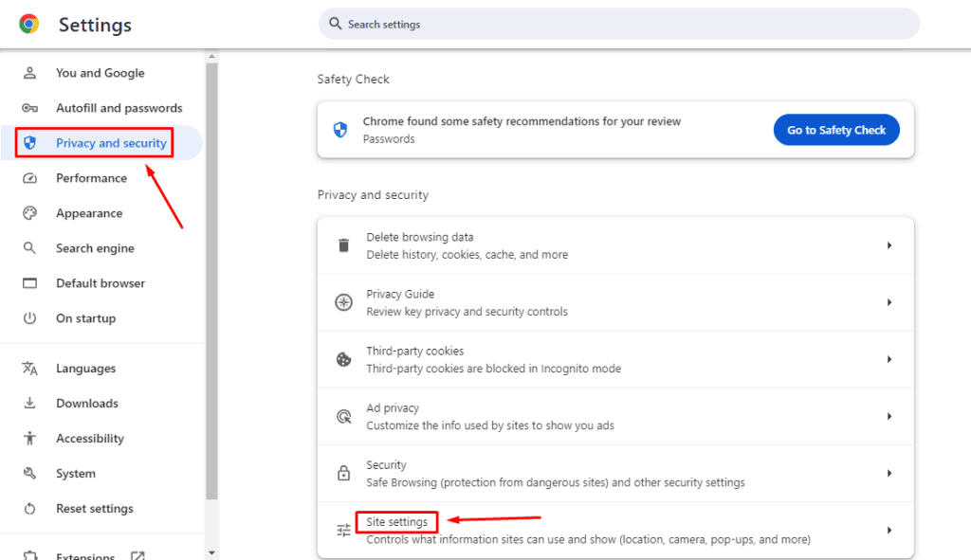Open Security via its right arrow

tap(889, 474)
